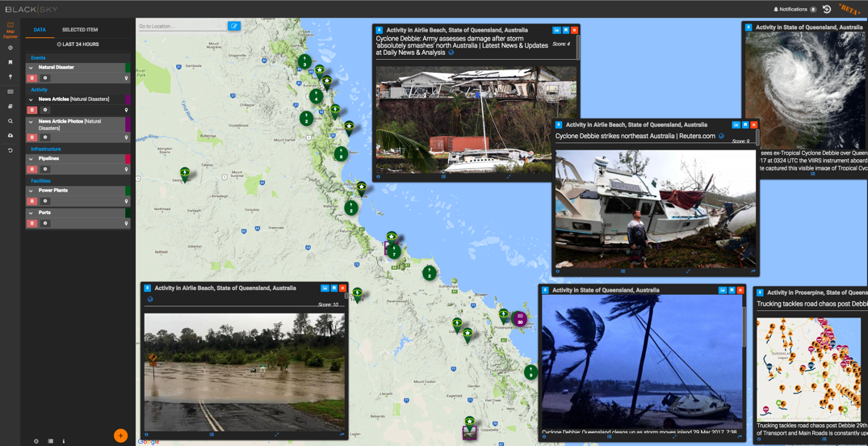868x446 pixels.
Task: Select the Data tab
Action: point(40,30)
